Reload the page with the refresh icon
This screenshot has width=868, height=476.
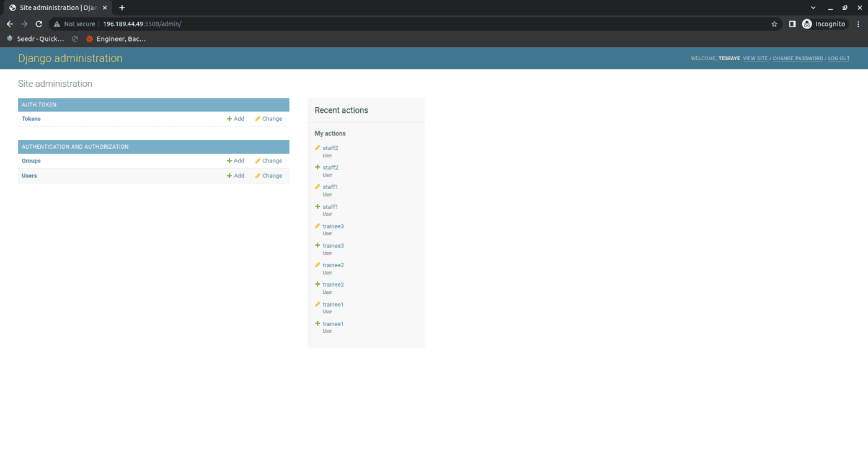38,24
